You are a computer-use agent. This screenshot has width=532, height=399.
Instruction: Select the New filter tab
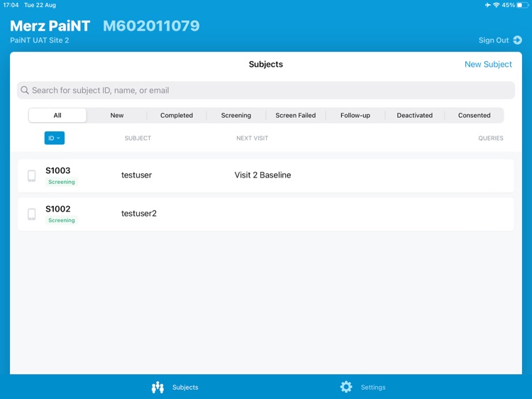point(117,116)
